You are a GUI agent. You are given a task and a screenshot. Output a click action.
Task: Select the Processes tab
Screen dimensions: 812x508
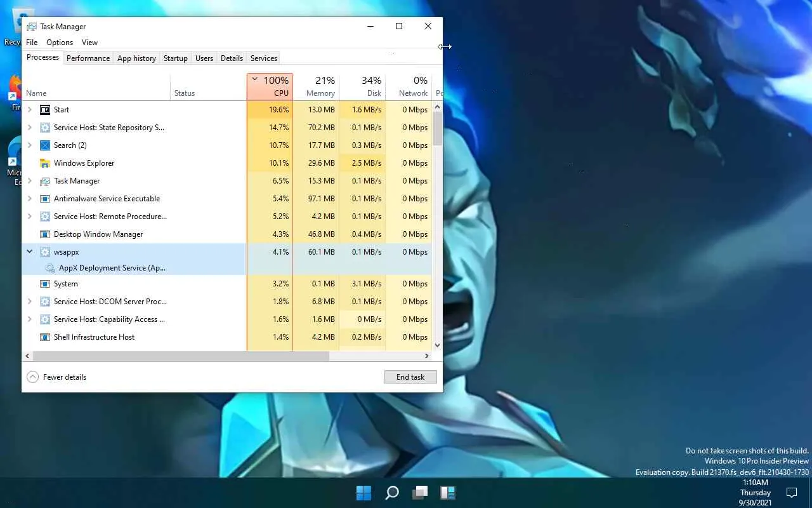[43, 58]
